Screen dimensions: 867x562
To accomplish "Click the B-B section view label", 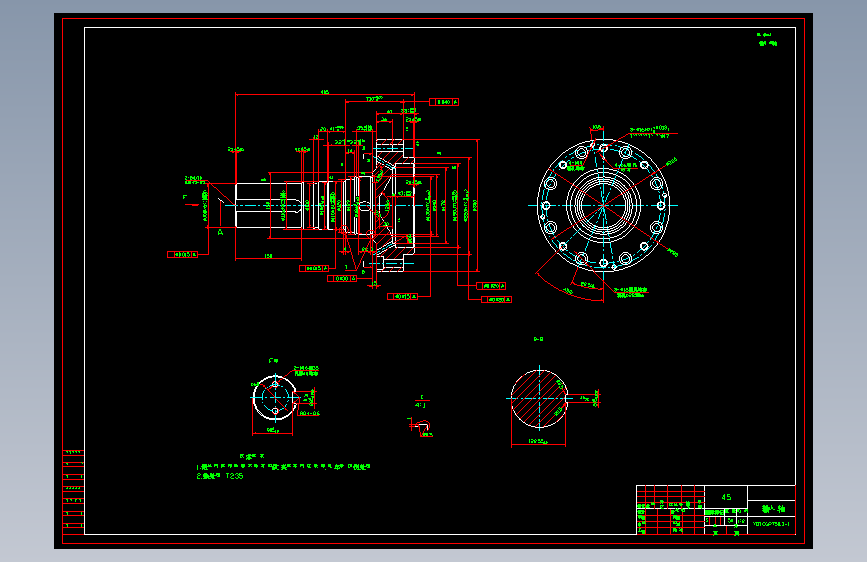I will point(538,339).
